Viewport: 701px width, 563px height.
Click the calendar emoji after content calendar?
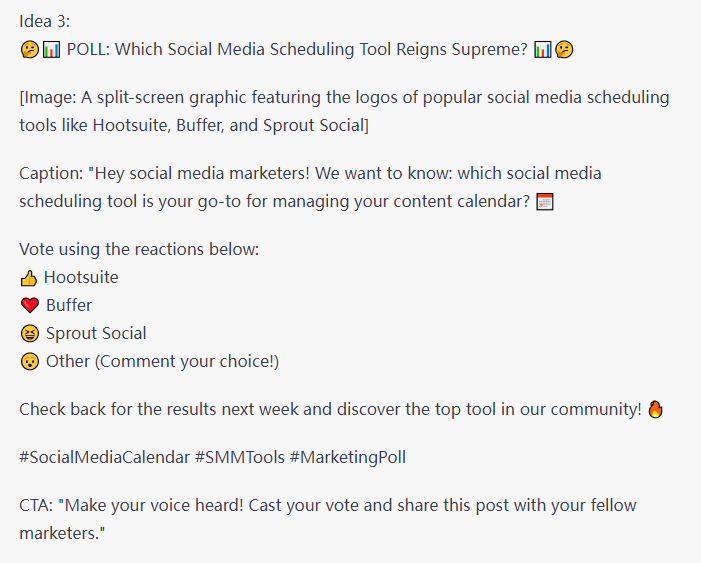[x=545, y=202]
